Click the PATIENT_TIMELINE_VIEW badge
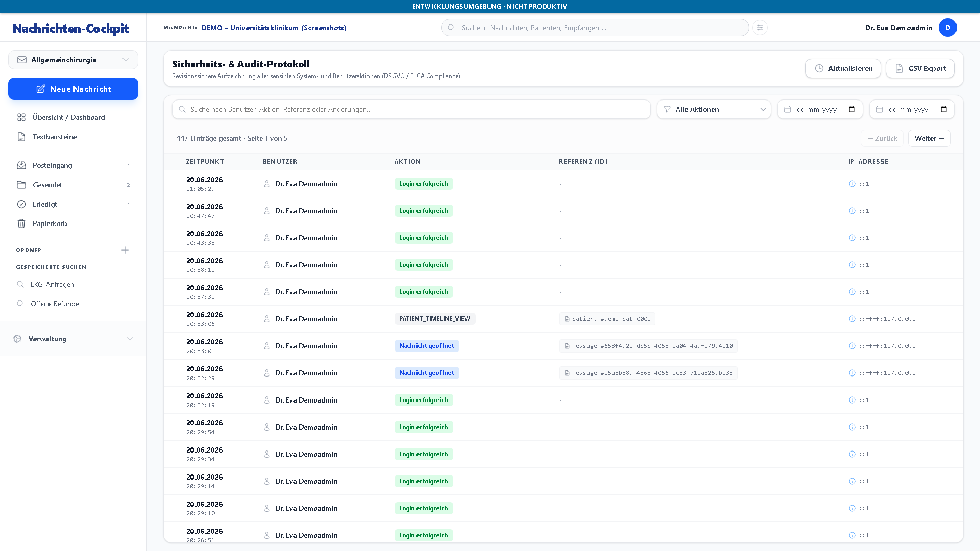The image size is (980, 551). (x=434, y=319)
